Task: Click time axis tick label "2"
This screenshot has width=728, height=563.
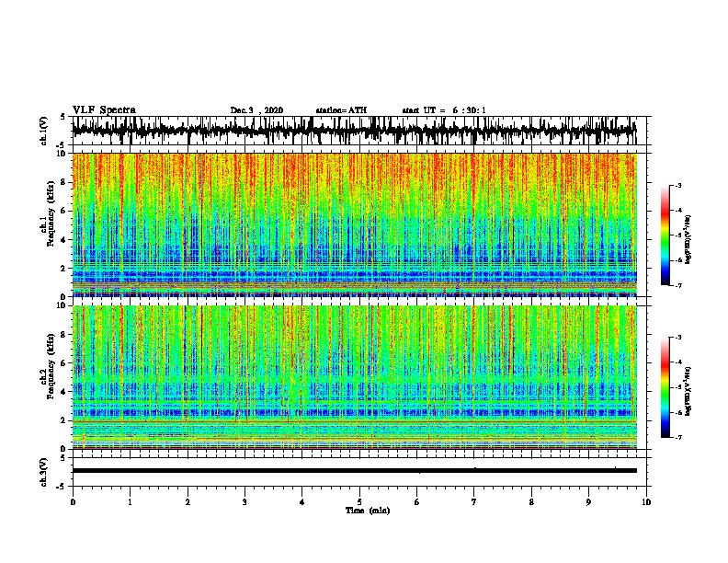Action: (188, 501)
